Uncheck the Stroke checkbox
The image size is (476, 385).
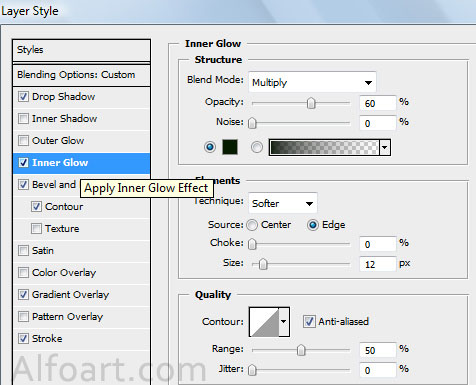point(23,339)
